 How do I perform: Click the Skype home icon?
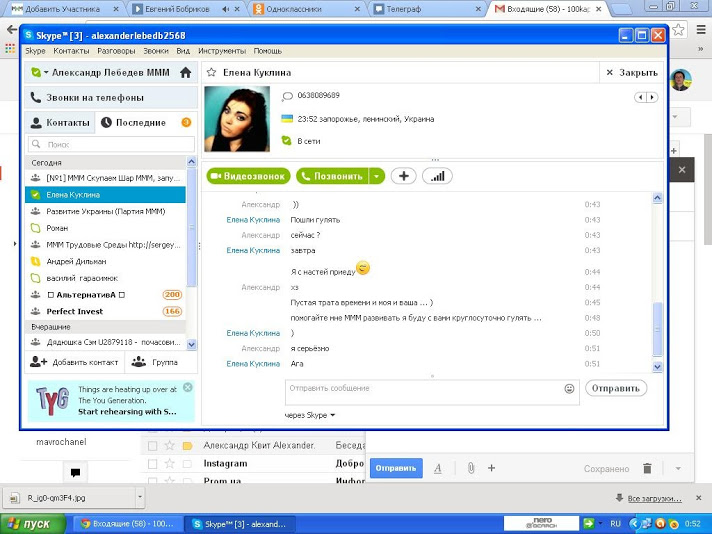click(x=185, y=73)
